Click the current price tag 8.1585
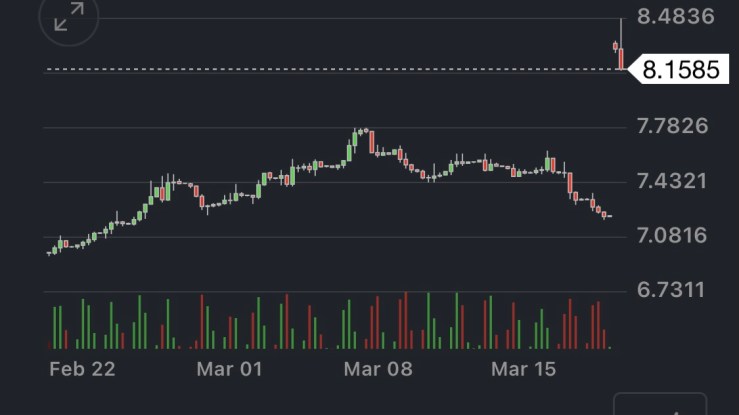This screenshot has height=415, width=739. [x=679, y=71]
